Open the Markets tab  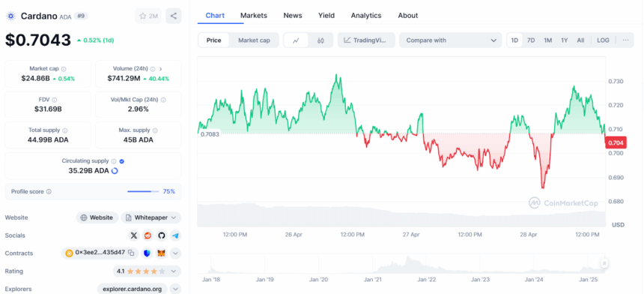(x=254, y=16)
